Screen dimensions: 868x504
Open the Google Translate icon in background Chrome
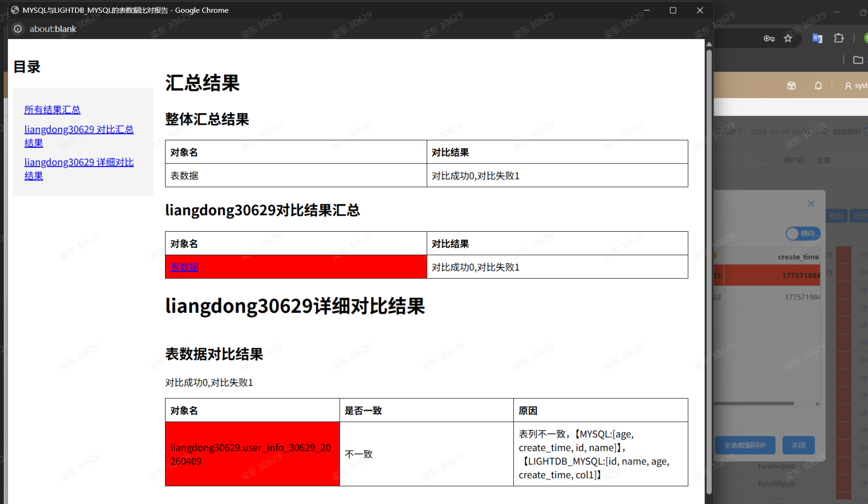817,38
